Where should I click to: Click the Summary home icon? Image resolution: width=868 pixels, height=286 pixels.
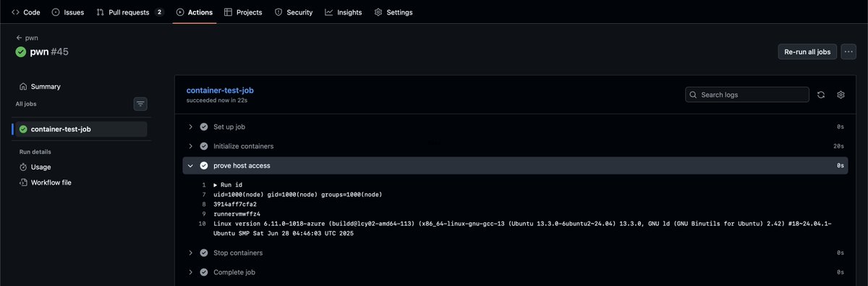(23, 86)
